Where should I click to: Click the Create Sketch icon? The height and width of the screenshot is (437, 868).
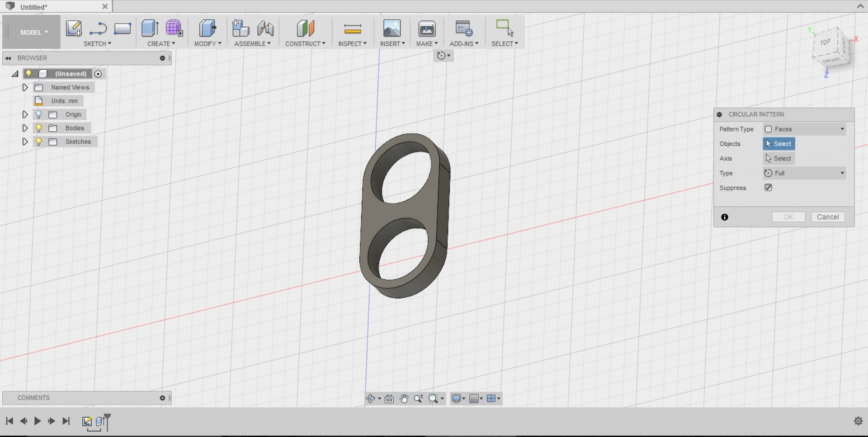click(74, 28)
